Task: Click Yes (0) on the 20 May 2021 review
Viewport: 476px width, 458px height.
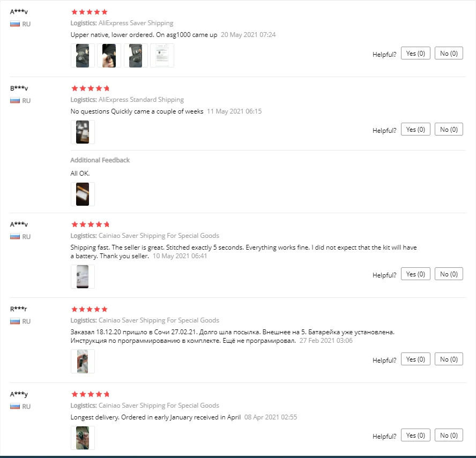Action: [x=415, y=54]
